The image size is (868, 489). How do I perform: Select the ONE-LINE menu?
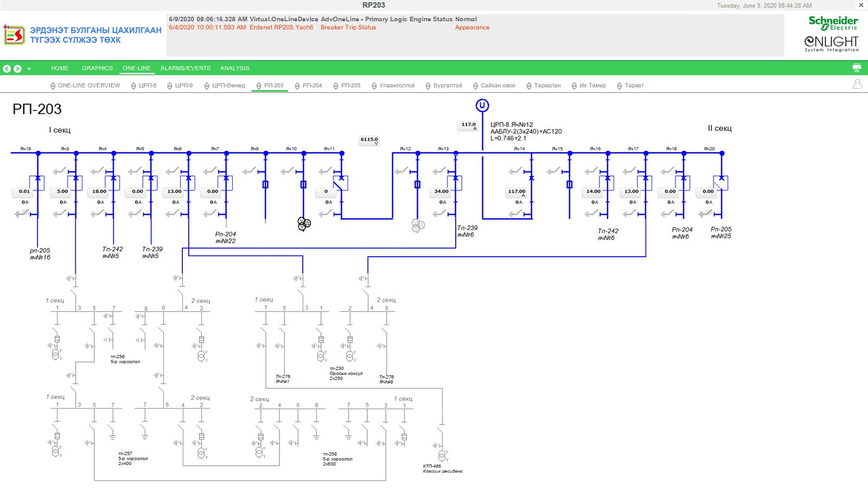136,68
